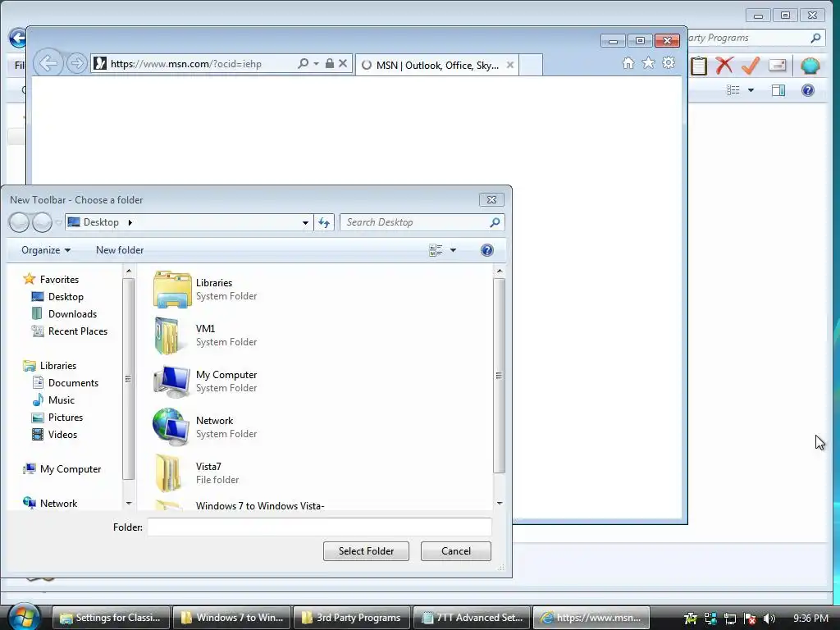Close the MSN tab
The width and height of the screenshot is (840, 630).
510,65
